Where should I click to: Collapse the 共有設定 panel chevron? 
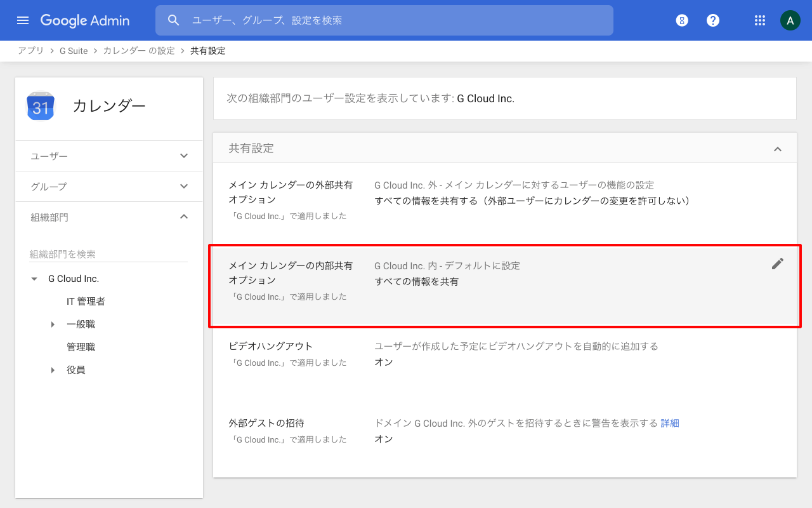pyautogui.click(x=778, y=149)
